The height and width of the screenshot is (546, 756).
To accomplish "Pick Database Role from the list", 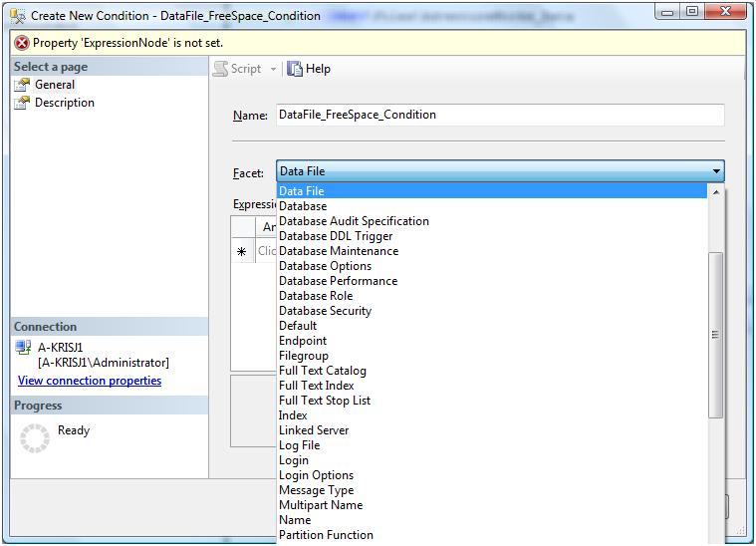I will [492, 296].
